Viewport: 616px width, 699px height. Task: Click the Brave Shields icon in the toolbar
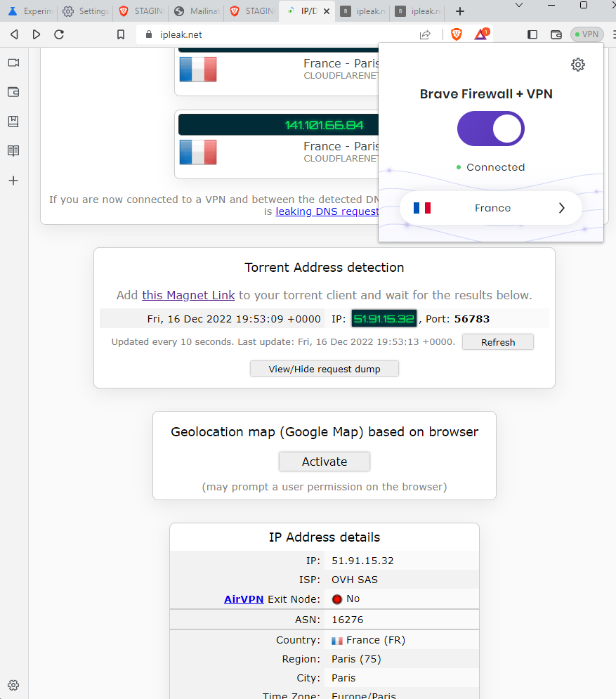coord(456,34)
